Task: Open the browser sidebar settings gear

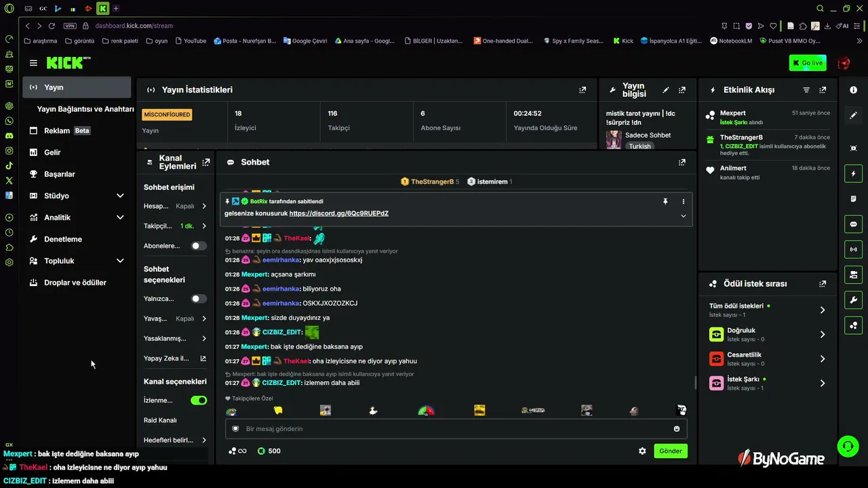Action: tap(9, 262)
